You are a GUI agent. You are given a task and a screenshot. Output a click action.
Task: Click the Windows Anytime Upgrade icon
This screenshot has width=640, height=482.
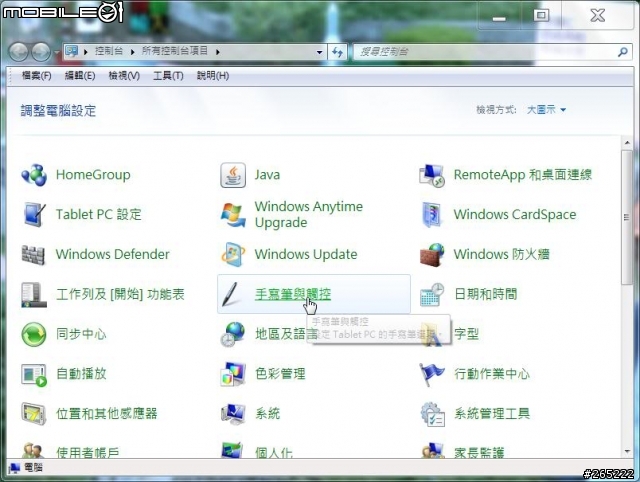[233, 215]
